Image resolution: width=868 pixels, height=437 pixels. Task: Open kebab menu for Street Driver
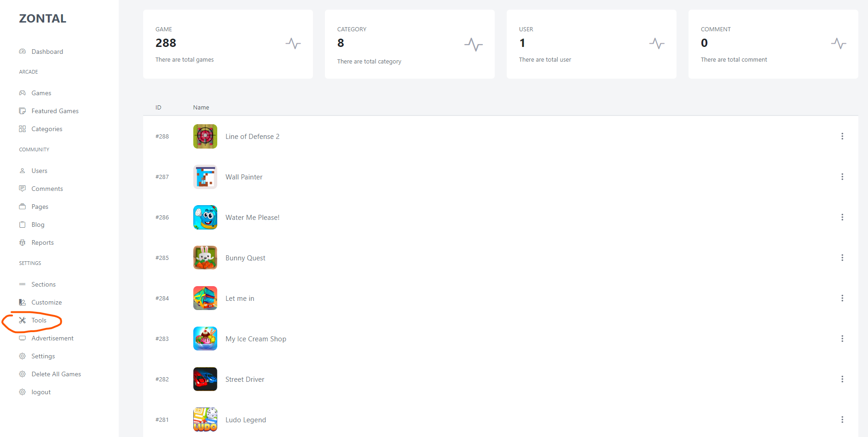tap(842, 379)
